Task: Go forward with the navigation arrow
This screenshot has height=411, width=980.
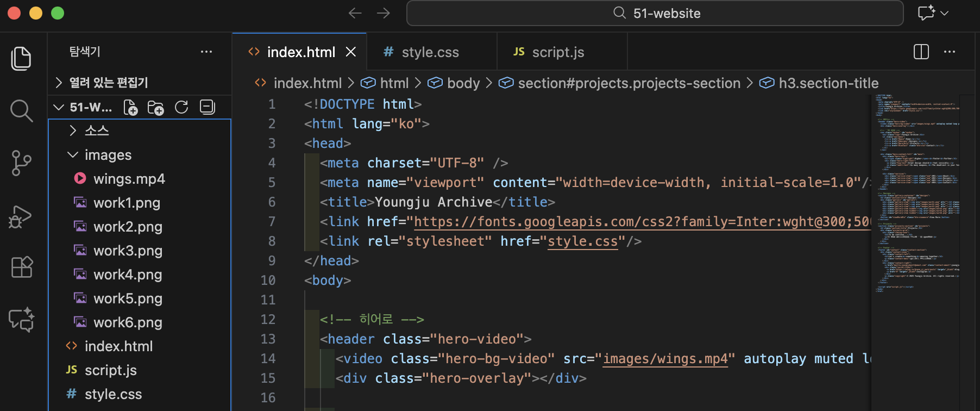Action: pos(384,13)
